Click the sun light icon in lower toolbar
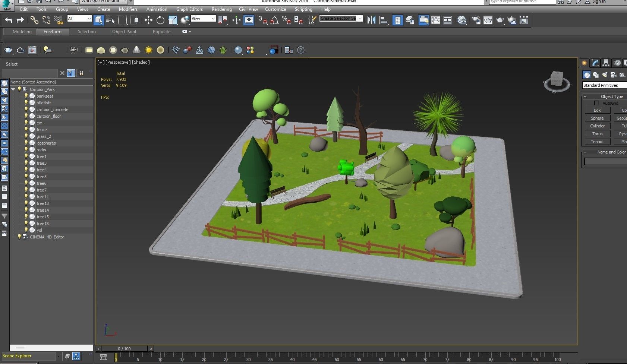This screenshot has width=627, height=364. coord(149,50)
